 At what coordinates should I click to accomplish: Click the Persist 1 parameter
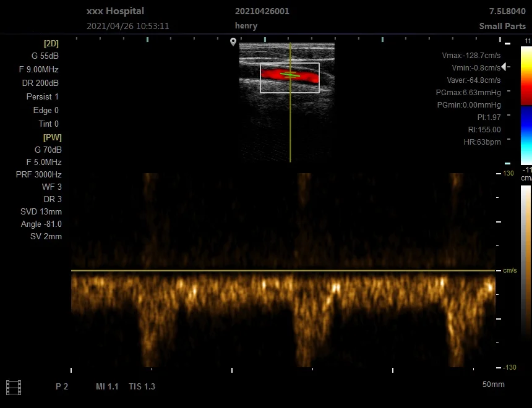[x=42, y=96]
